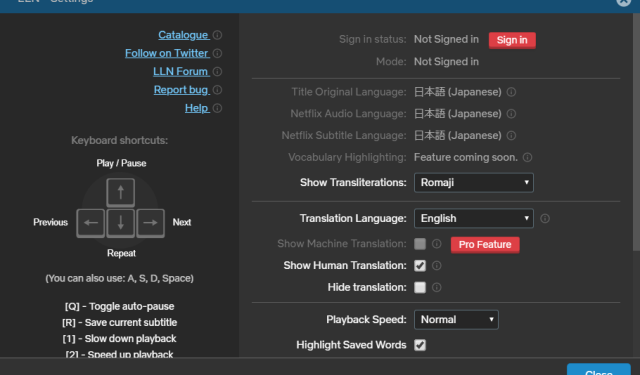The height and width of the screenshot is (375, 640).
Task: Uncheck Show Human Translation checkbox
Action: coord(420,266)
